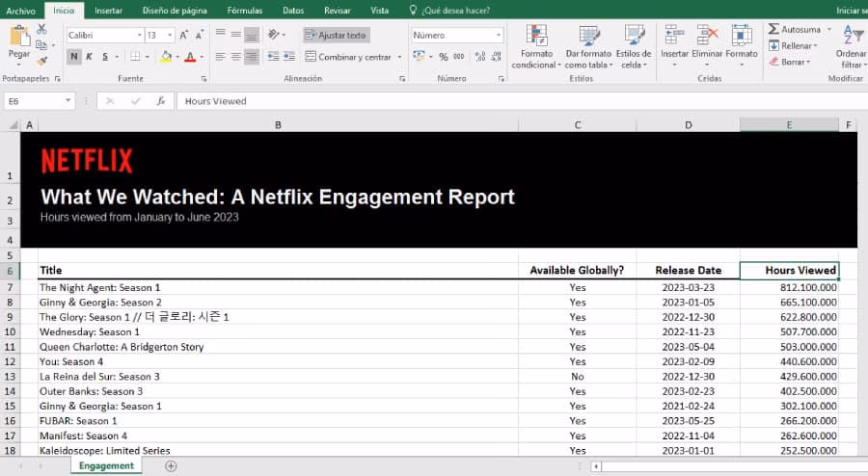The width and height of the screenshot is (868, 476).
Task: Open Dar formato como tabla
Action: click(588, 46)
